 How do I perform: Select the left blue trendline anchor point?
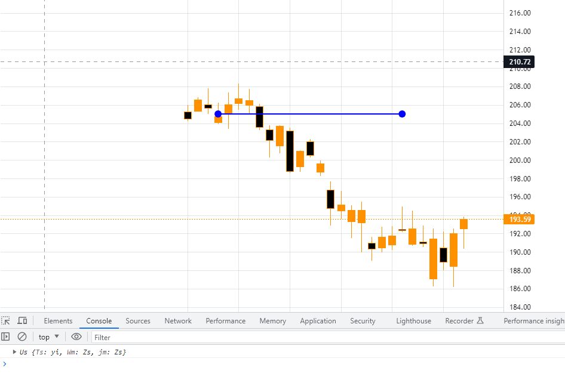click(x=217, y=113)
